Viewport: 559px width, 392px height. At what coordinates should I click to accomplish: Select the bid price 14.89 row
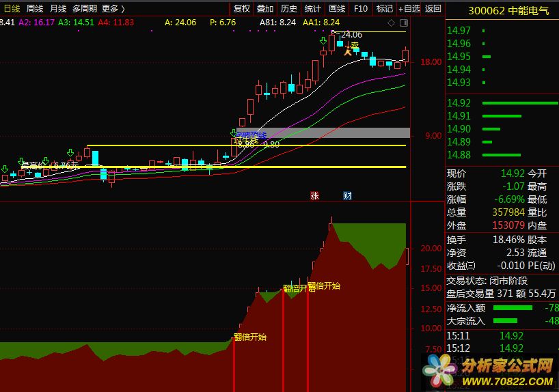[x=502, y=142]
